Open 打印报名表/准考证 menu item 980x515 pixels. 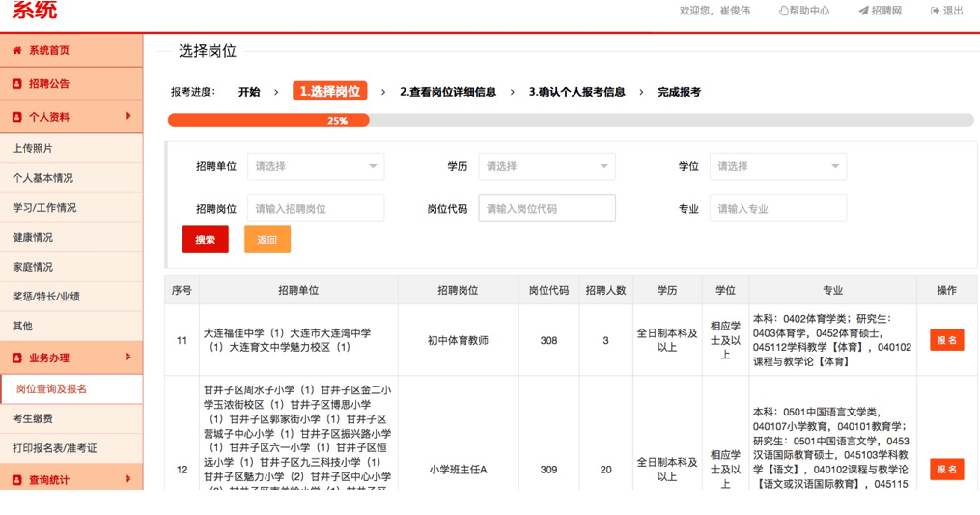55,448
